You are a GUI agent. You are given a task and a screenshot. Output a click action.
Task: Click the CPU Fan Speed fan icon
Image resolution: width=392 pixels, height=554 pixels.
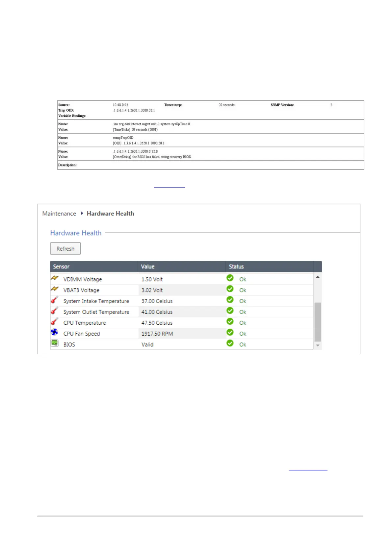click(x=54, y=332)
